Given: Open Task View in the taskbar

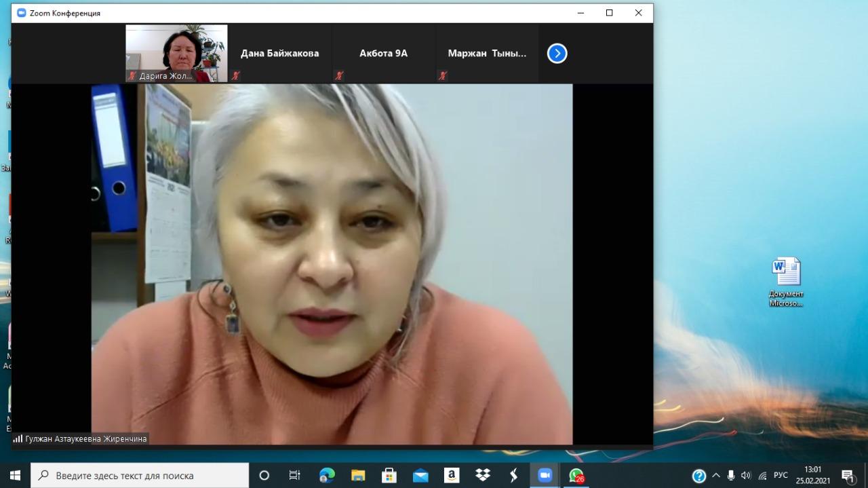Looking at the screenshot, I should point(295,475).
